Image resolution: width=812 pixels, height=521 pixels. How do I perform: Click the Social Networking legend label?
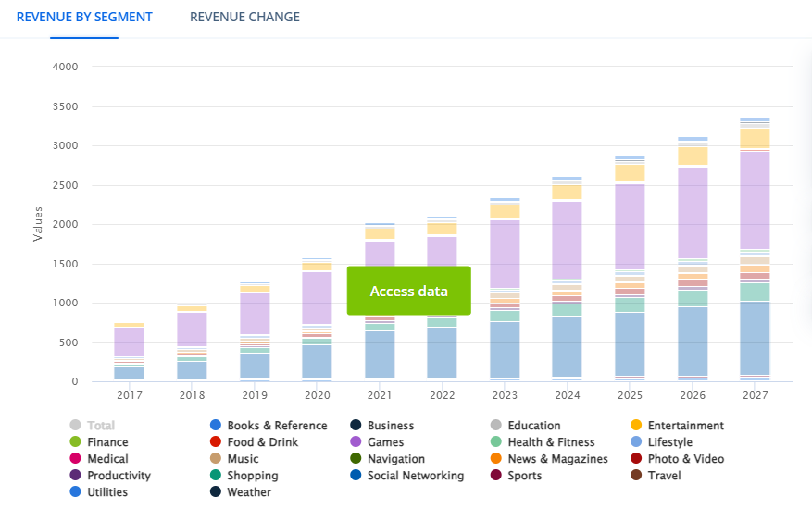[416, 476]
